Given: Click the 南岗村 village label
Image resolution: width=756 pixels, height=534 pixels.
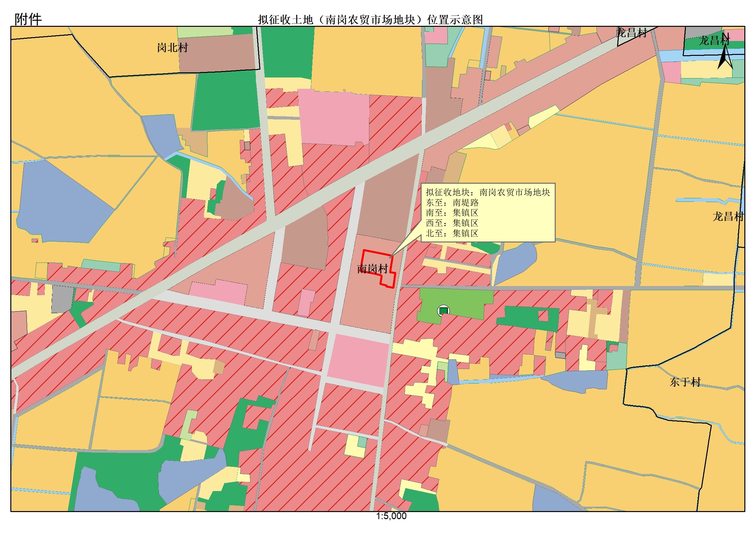Looking at the screenshot, I should click(373, 269).
